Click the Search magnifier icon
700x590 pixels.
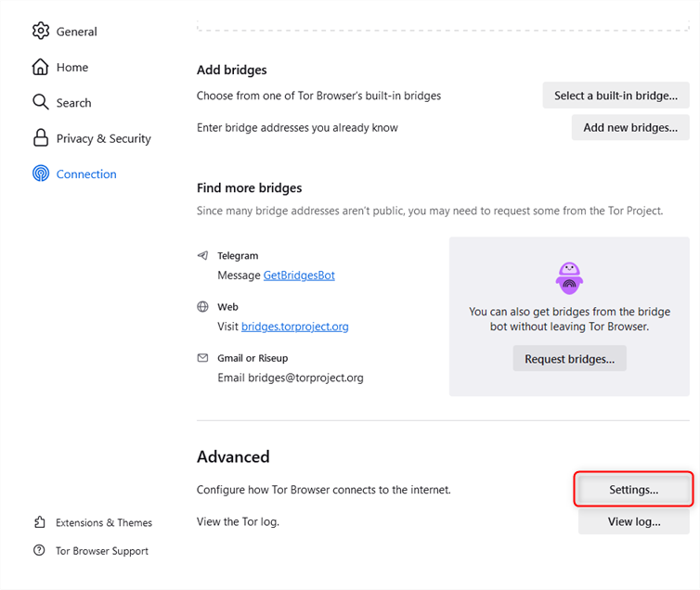click(x=41, y=102)
